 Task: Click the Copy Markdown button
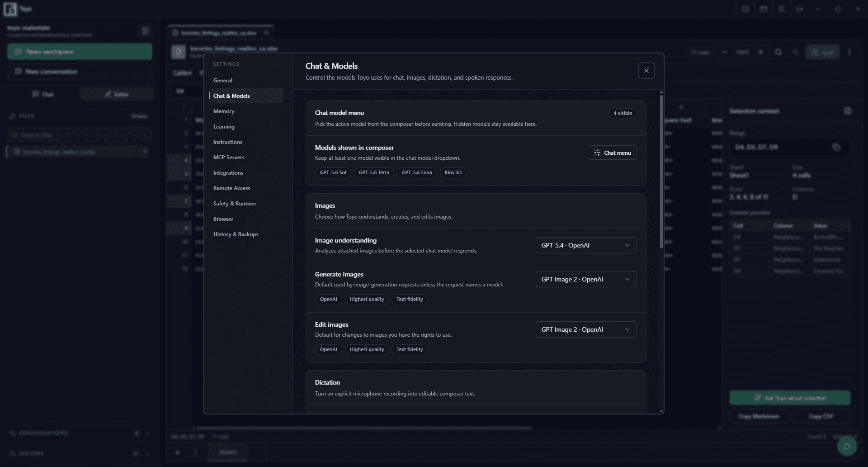(759, 416)
